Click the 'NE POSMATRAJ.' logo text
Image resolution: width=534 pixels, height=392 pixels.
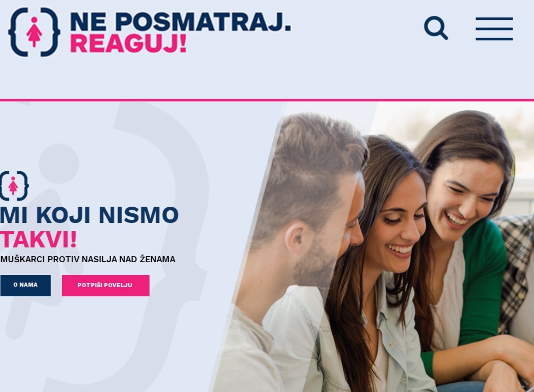click(181, 22)
